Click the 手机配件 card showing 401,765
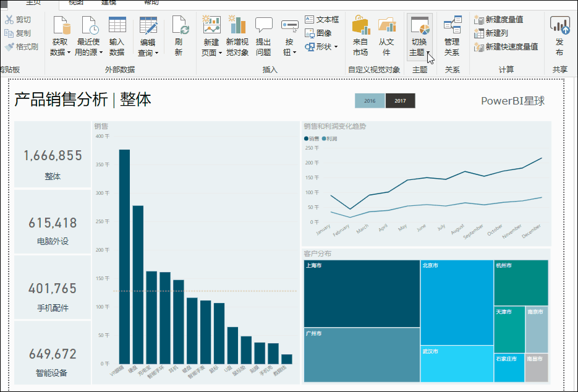 [x=53, y=288]
